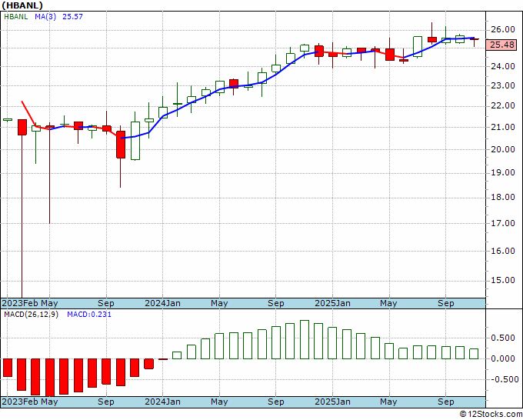
Task: Click the large red candlestick near Oct 2023
Action: point(121,145)
